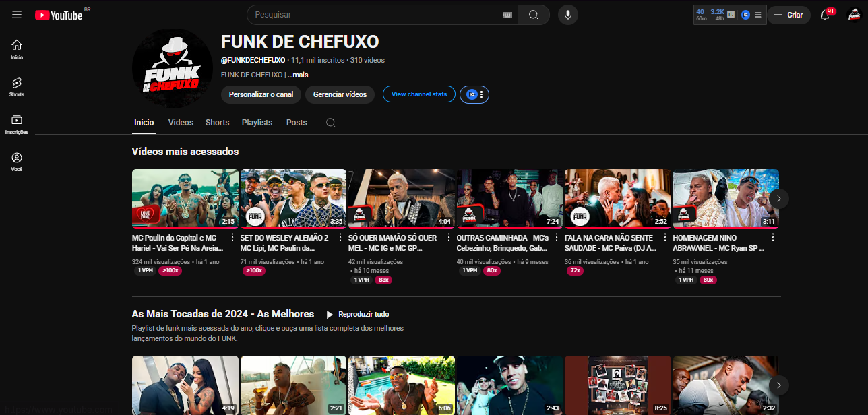The height and width of the screenshot is (415, 868).
Task: Click the magnifier search button
Action: (534, 15)
